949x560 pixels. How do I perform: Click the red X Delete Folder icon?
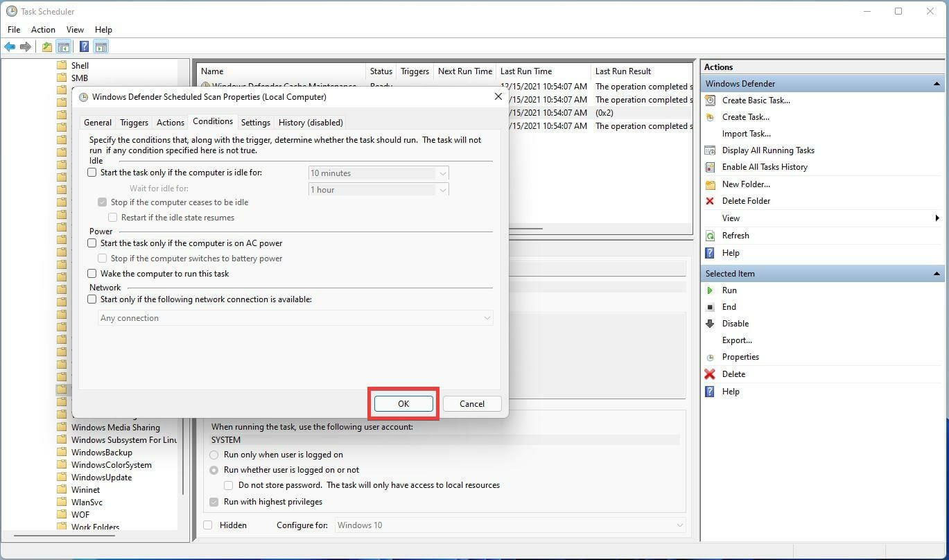tap(710, 201)
